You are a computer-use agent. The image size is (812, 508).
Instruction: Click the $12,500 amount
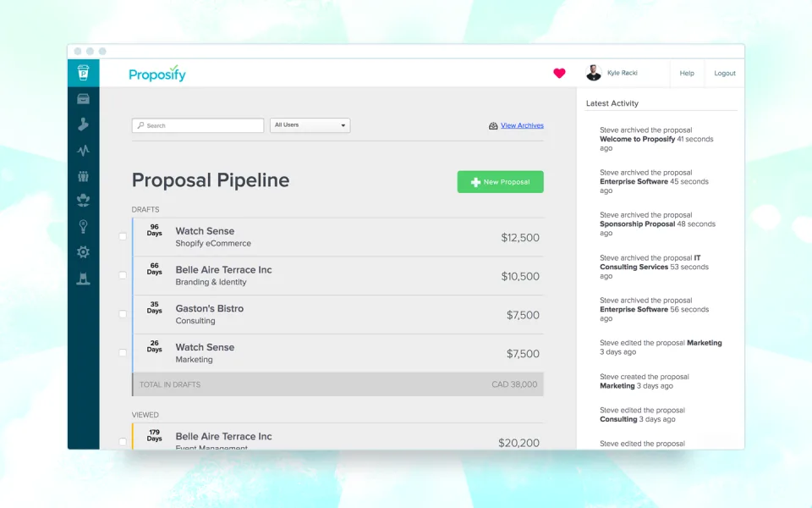[520, 237]
